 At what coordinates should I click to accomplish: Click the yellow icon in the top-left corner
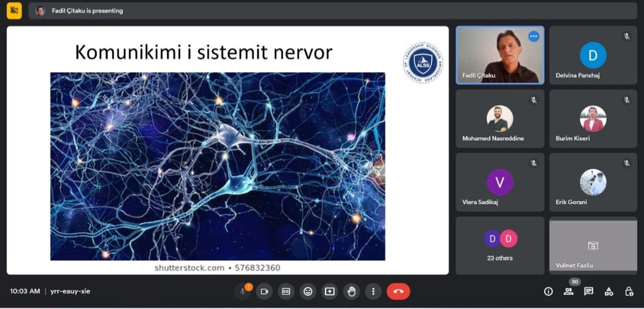(x=14, y=10)
